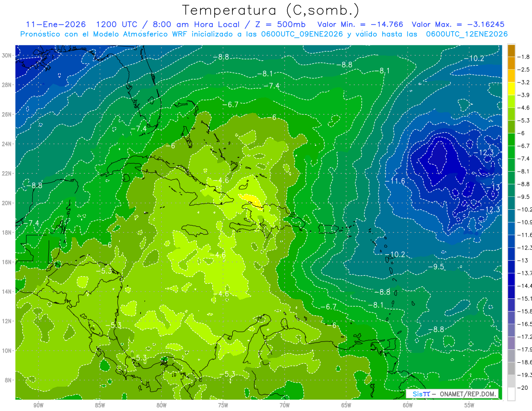
Task: Click the '75W' longitude axis label
Action: [x=223, y=405]
